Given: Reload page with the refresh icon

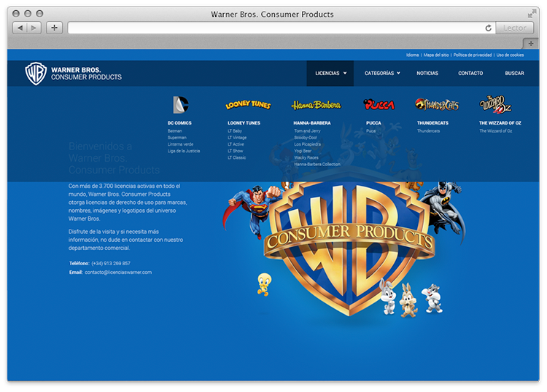Looking at the screenshot, I should [x=489, y=28].
